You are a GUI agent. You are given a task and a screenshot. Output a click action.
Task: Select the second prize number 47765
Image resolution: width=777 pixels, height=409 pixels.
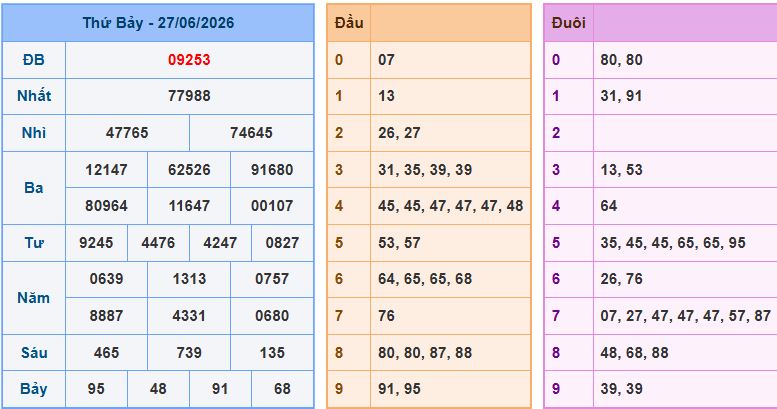click(127, 133)
